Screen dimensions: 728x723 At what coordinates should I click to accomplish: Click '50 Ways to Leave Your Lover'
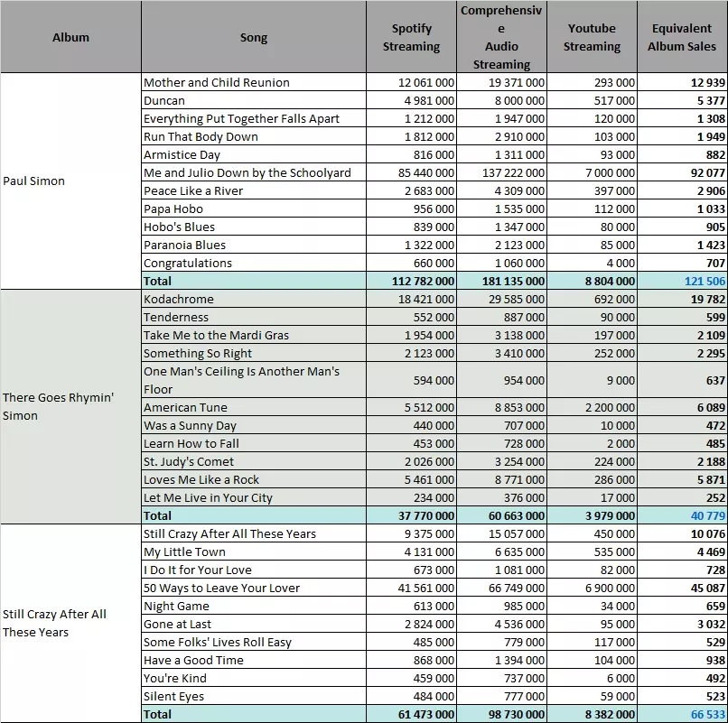tap(254, 588)
